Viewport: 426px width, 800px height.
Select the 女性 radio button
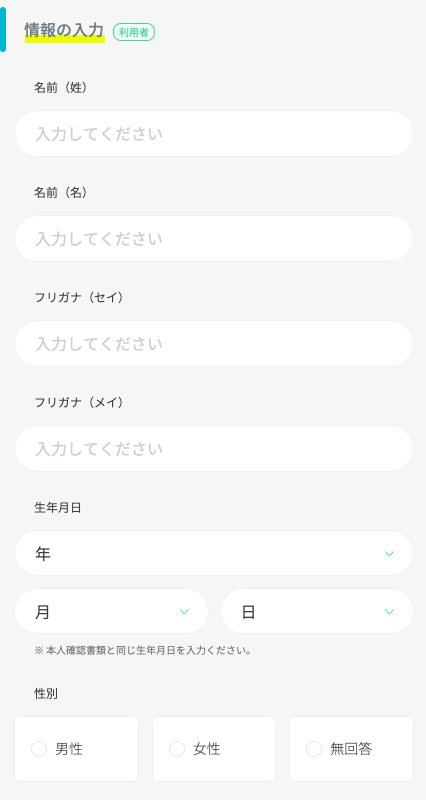pyautogui.click(x=177, y=749)
